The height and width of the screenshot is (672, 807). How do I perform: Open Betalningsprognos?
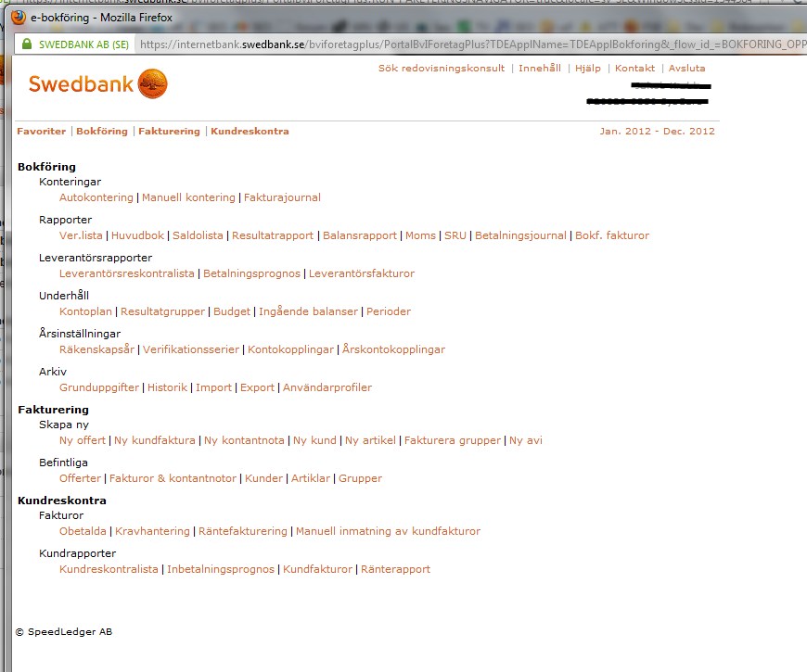[x=251, y=273]
